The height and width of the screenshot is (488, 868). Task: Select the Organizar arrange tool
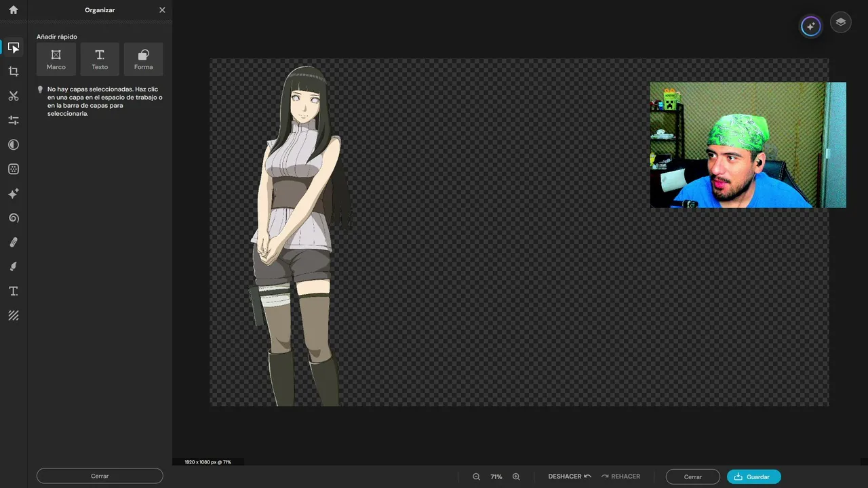click(14, 47)
